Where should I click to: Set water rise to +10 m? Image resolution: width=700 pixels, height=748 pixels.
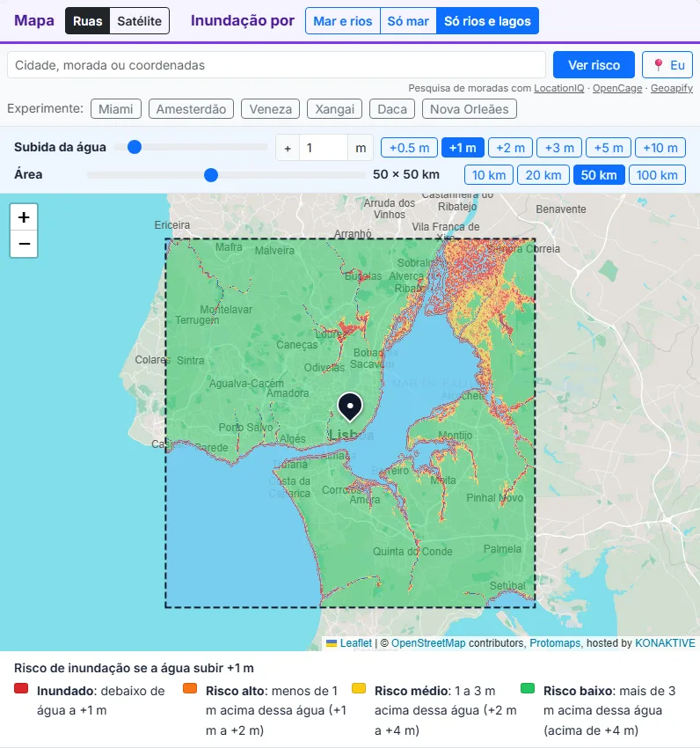click(x=660, y=148)
